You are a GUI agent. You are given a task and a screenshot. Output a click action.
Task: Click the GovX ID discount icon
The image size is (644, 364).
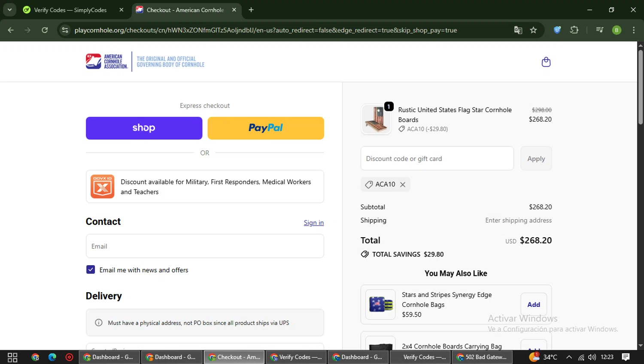102,187
